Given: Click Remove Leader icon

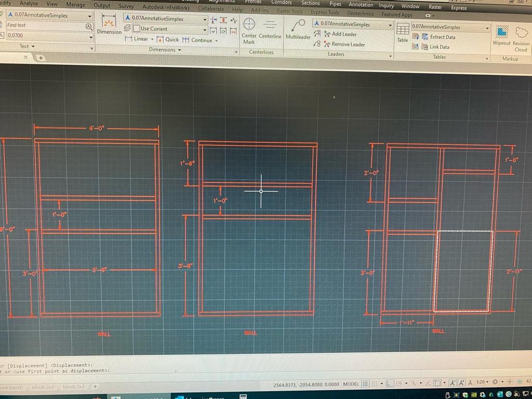Looking at the screenshot, I should [x=327, y=44].
